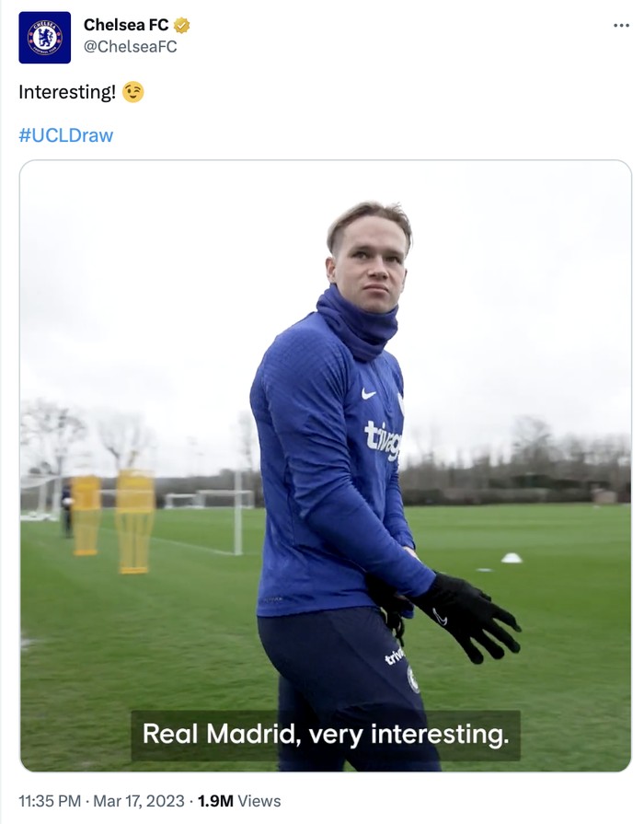This screenshot has width=644, height=824.
Task: Click the 11:35 PM timestamp
Action: pos(52,801)
